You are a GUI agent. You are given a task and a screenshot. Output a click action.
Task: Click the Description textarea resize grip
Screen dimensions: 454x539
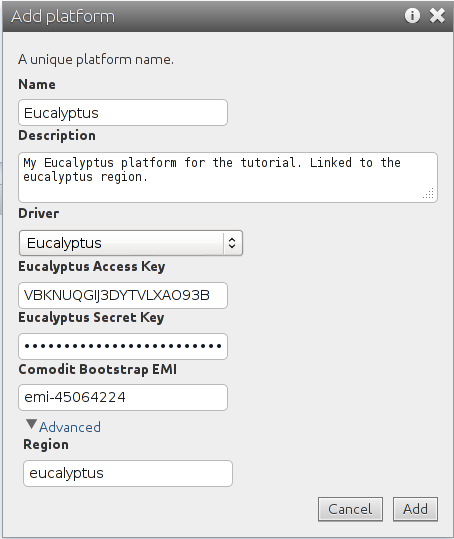[429, 194]
